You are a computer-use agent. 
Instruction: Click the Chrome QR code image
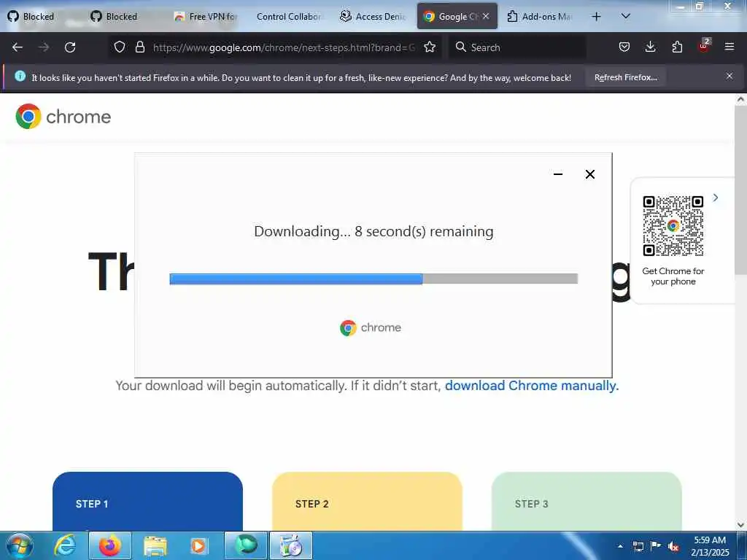[x=673, y=226]
